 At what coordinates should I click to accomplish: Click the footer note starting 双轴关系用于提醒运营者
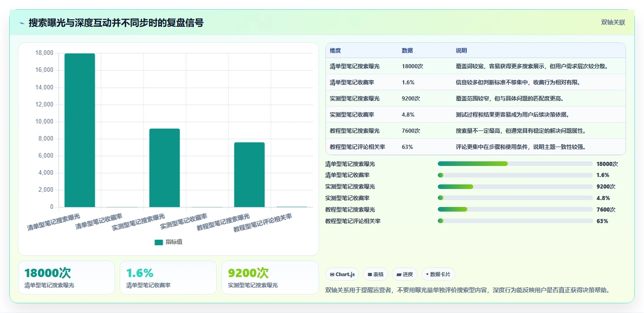pos(468,290)
